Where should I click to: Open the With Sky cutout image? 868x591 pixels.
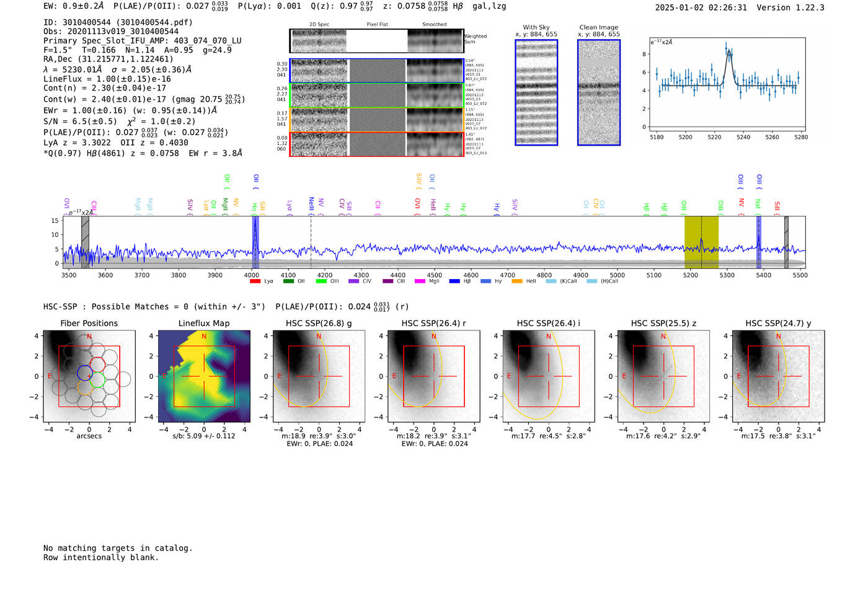coord(536,92)
